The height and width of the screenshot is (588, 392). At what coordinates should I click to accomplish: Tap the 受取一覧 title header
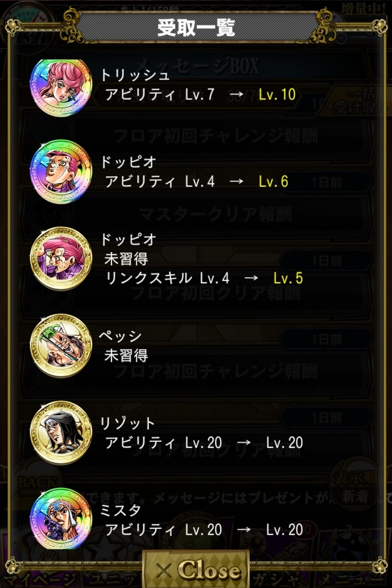click(x=196, y=27)
